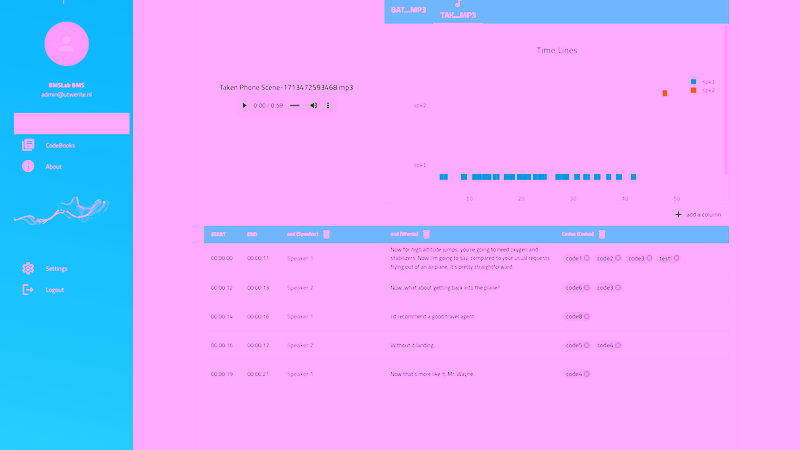Click the 00:00:21 end time cell
800x450 pixels.
pos(258,374)
